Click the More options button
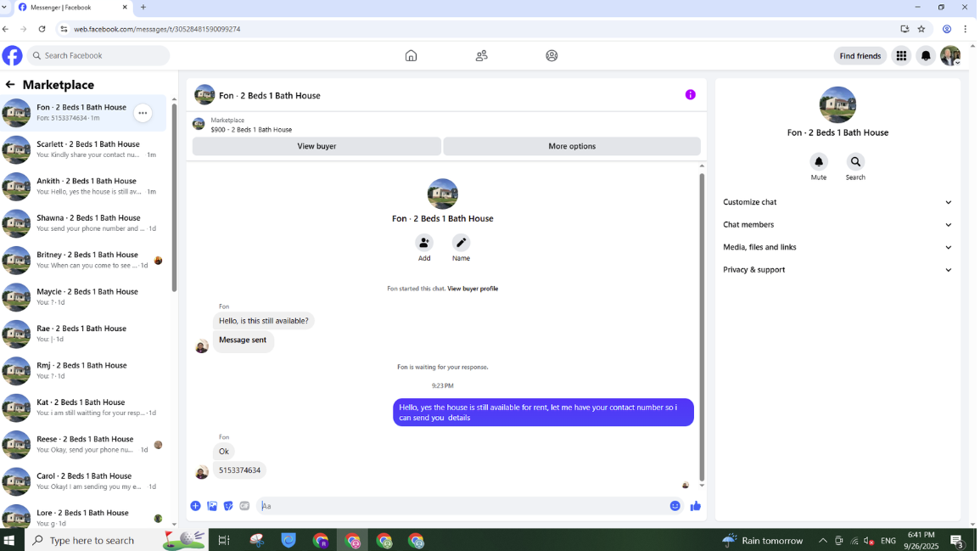Screen dimensions: 980x551 coord(572,146)
